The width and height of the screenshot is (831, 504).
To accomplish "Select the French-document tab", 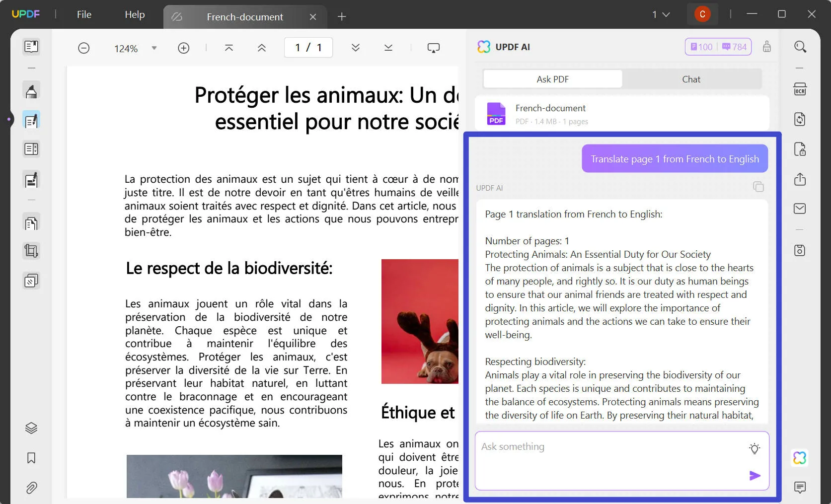I will click(x=245, y=17).
